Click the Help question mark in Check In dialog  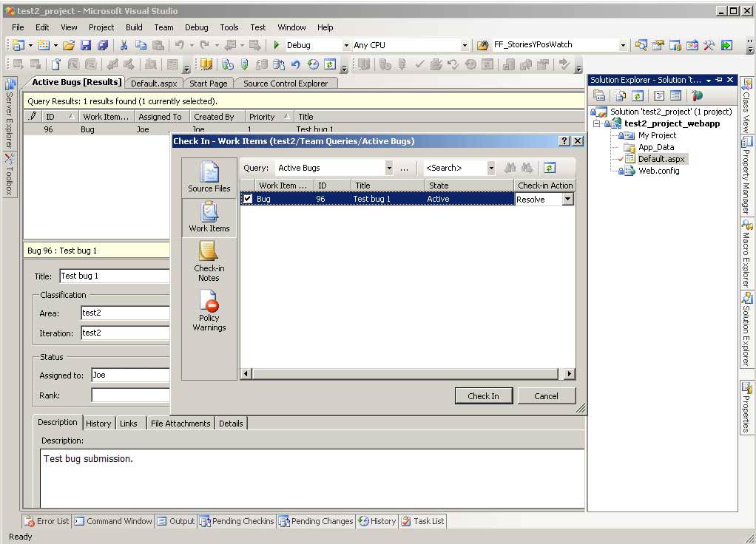click(564, 140)
